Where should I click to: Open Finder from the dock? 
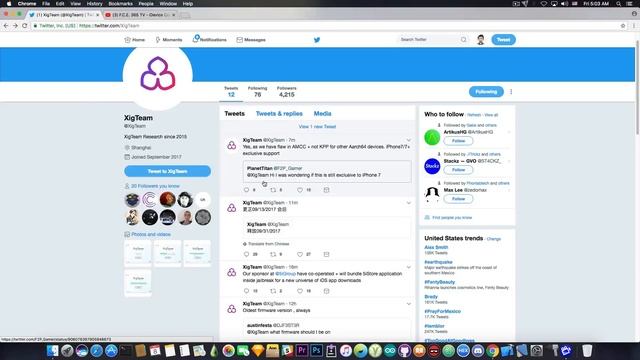point(52,351)
